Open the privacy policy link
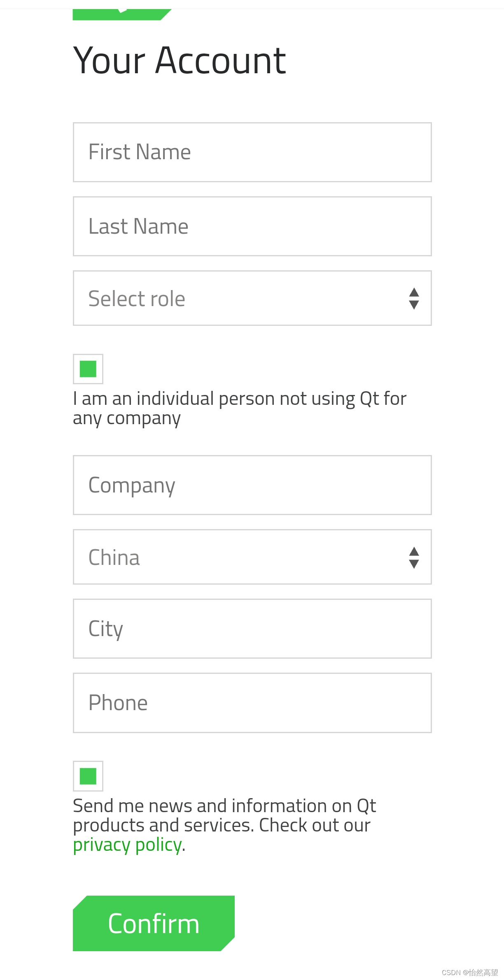 (127, 844)
